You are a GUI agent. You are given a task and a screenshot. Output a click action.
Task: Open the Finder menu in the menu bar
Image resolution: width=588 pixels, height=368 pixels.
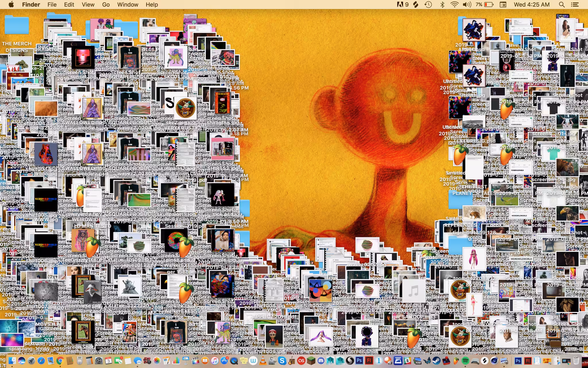click(31, 4)
